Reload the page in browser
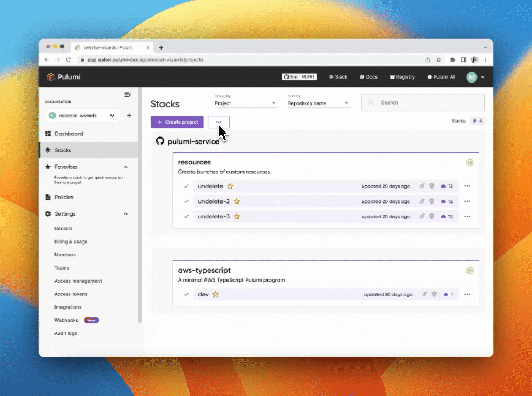 (69, 60)
